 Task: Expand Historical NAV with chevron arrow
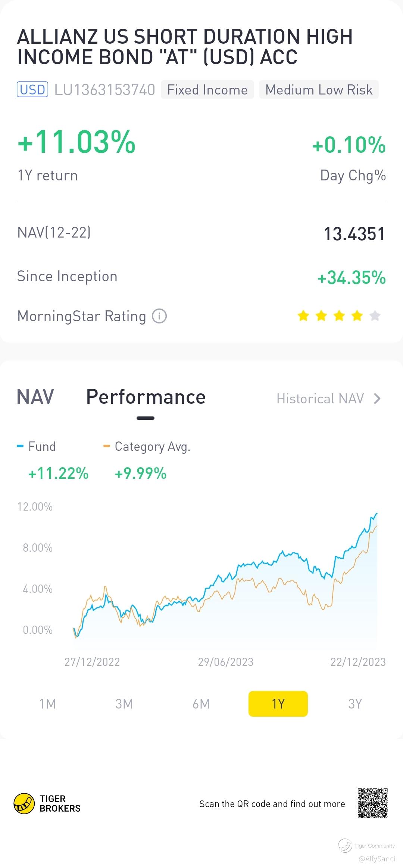[x=377, y=399]
